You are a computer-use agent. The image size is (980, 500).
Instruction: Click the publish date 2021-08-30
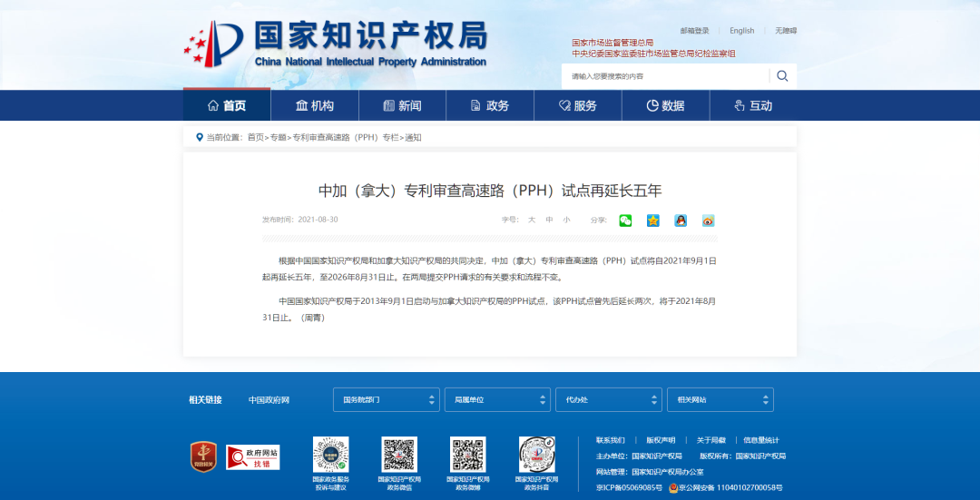[x=318, y=220]
